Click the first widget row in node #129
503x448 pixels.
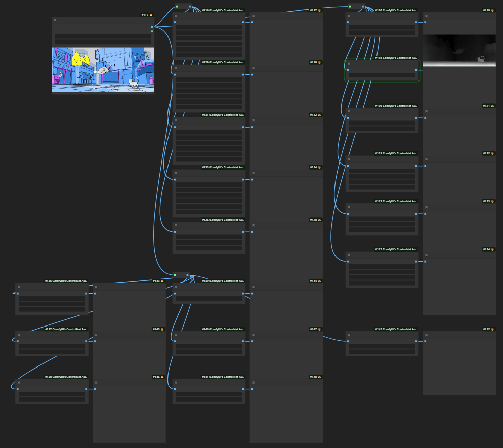click(209, 80)
